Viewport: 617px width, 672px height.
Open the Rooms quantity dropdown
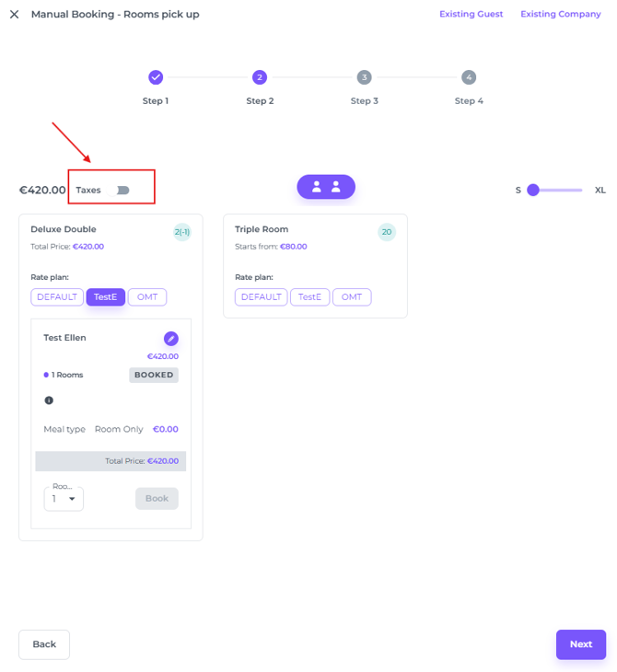coord(64,499)
